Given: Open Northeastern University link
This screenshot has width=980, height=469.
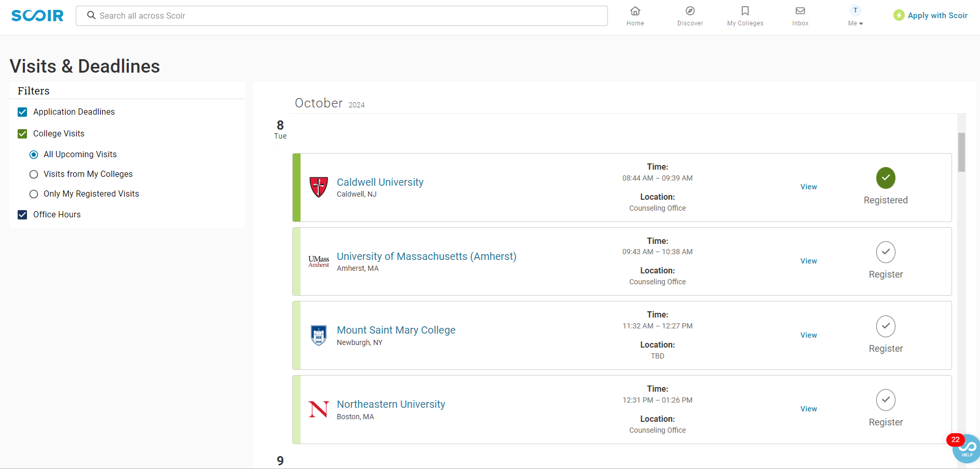Looking at the screenshot, I should point(391,404).
